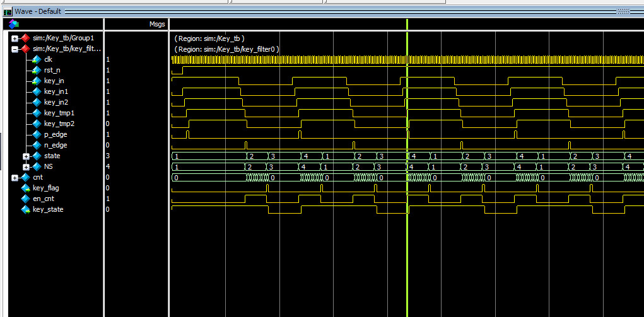Click the green cursor line in waveform

point(407,252)
